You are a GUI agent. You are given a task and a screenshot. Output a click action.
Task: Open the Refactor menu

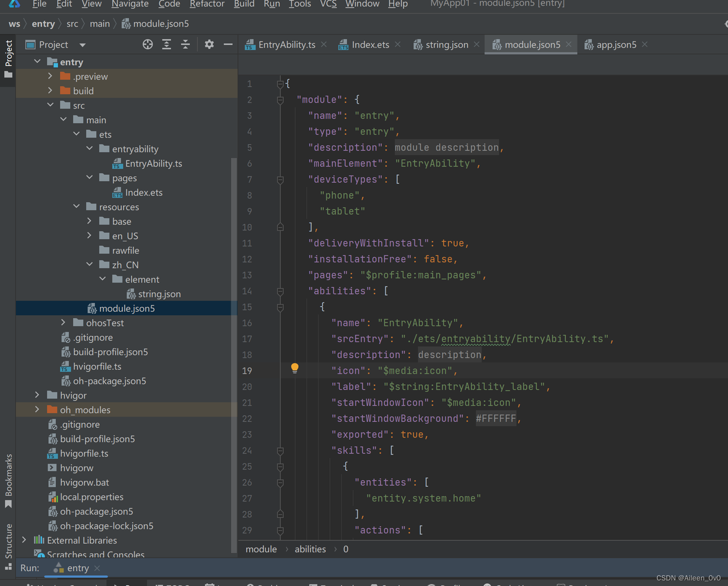click(x=207, y=4)
